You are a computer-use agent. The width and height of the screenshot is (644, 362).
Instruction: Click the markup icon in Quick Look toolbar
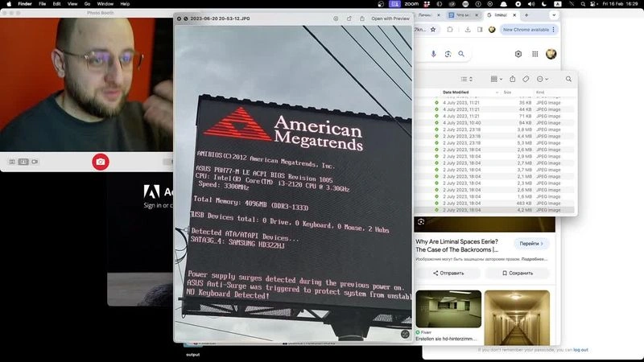pyautogui.click(x=336, y=19)
